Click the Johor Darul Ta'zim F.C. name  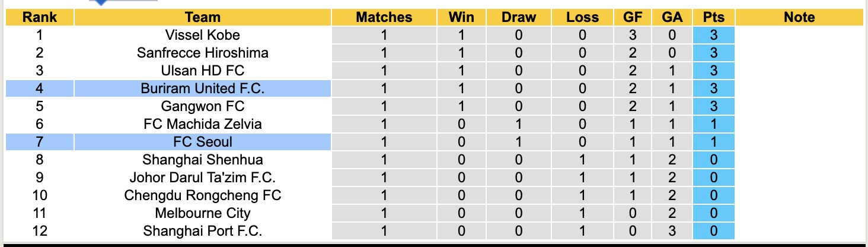click(x=202, y=178)
